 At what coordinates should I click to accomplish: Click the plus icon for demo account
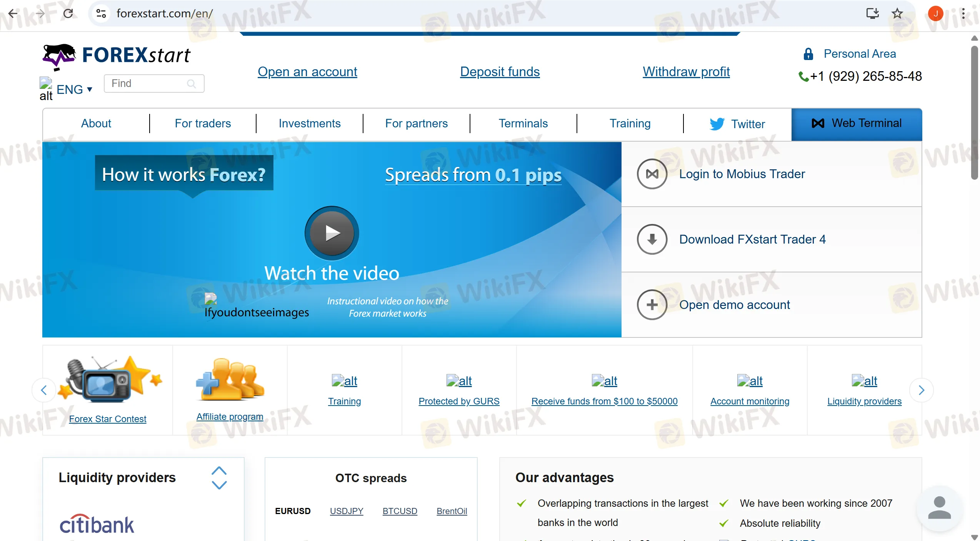point(652,305)
